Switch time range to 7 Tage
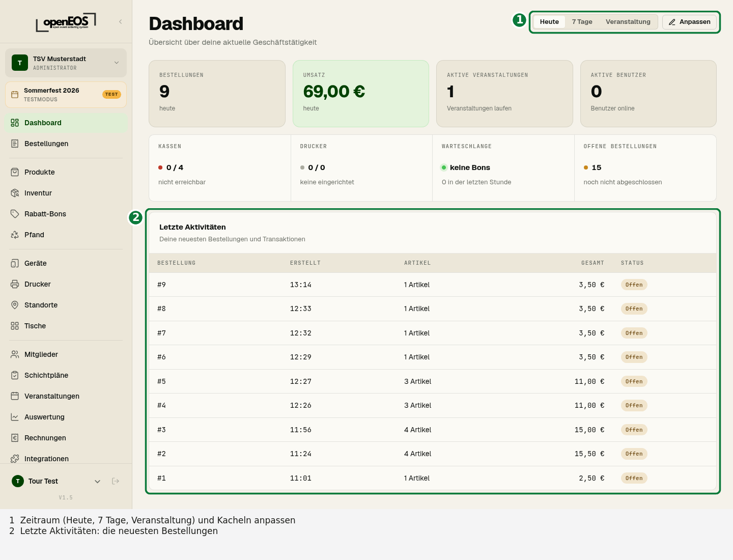Image resolution: width=733 pixels, height=560 pixels. click(582, 22)
